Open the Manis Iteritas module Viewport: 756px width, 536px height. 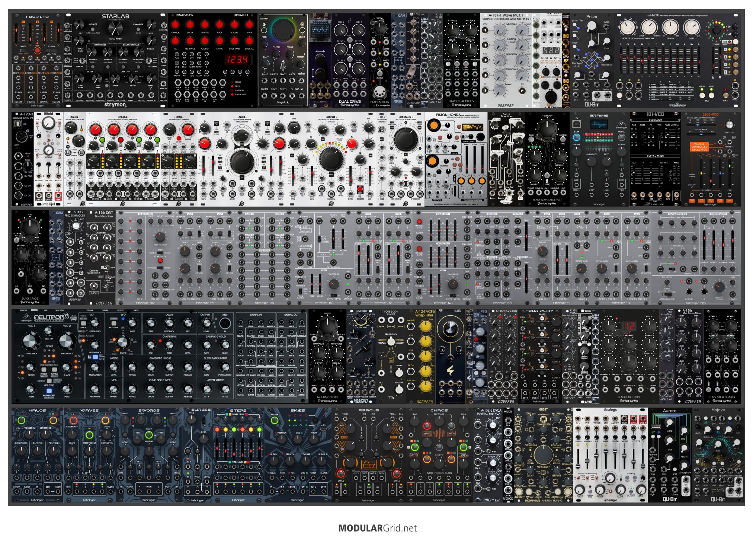[x=506, y=159]
